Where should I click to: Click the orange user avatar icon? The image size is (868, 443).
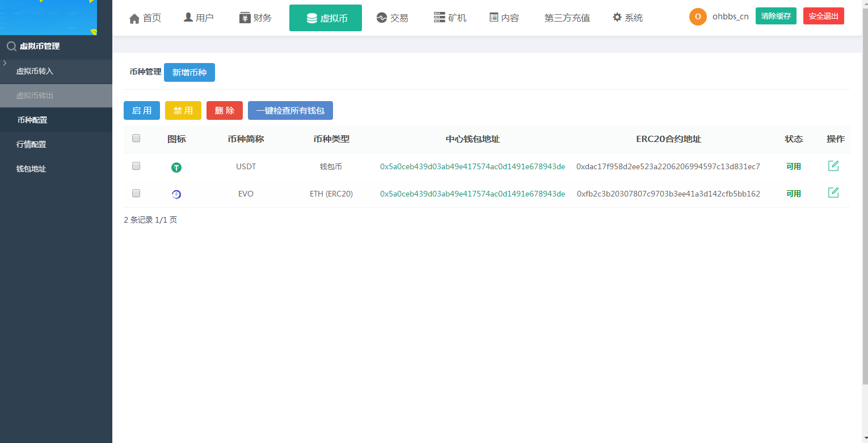(x=698, y=16)
